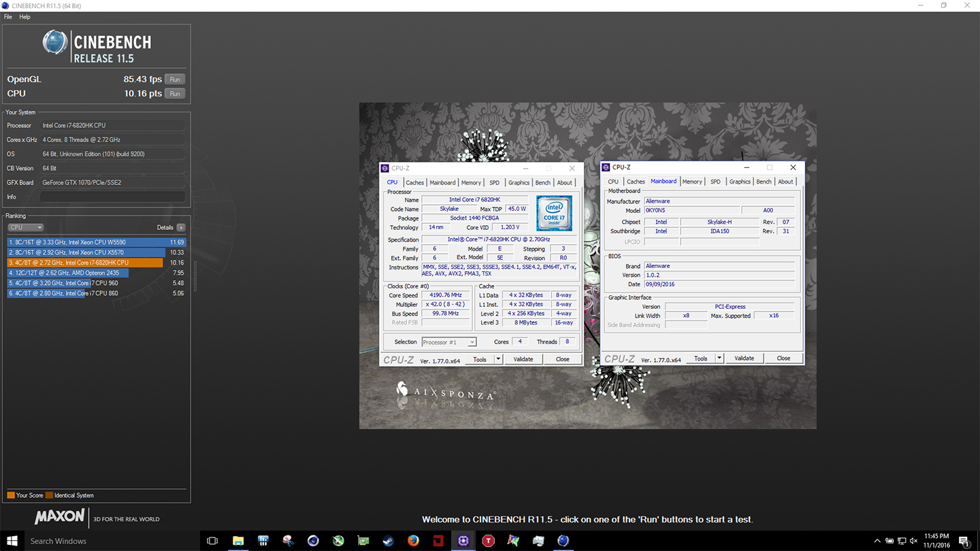Open About tab in CPU-Z processor window
Screen dimensions: 980x551
pyautogui.click(x=565, y=182)
